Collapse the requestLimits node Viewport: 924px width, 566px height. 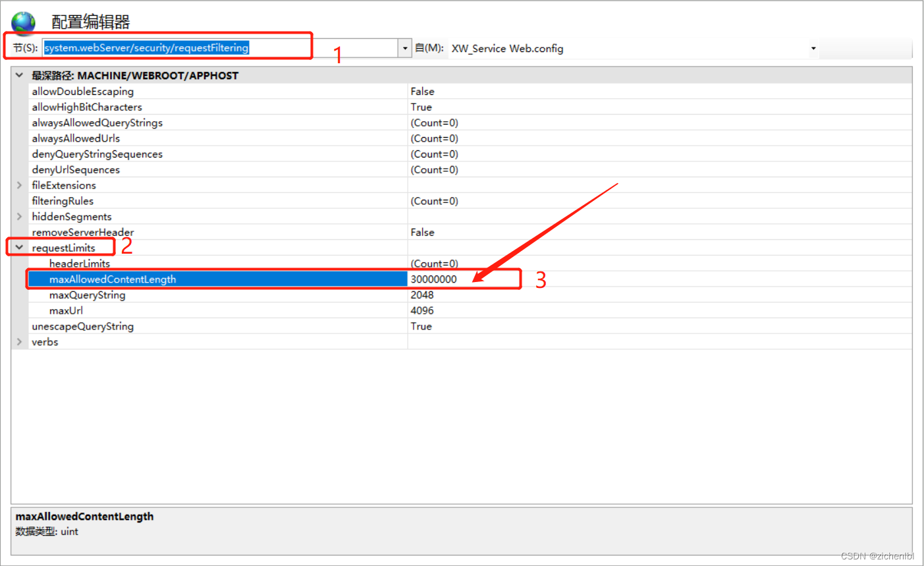pyautogui.click(x=19, y=248)
